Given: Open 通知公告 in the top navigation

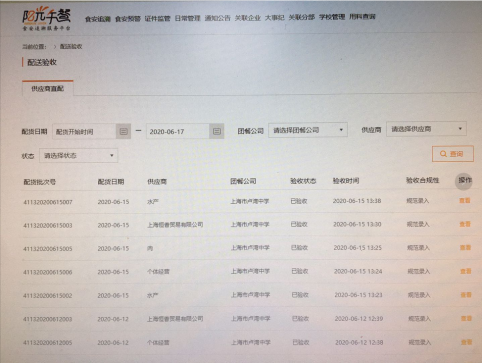Looking at the screenshot, I should click(218, 18).
